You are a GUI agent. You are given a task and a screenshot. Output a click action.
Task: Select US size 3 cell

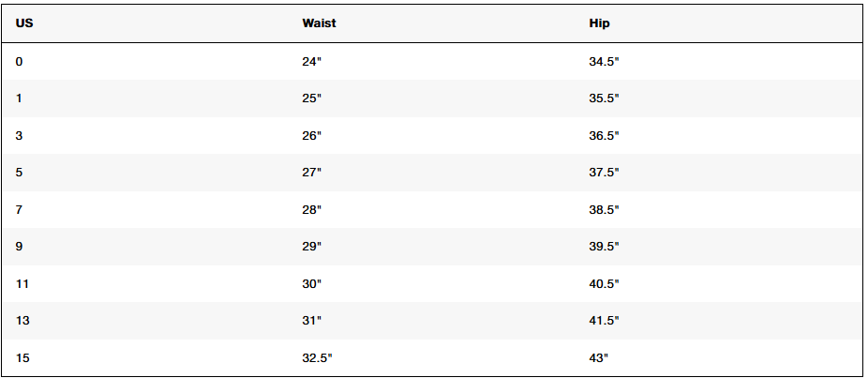(20, 136)
